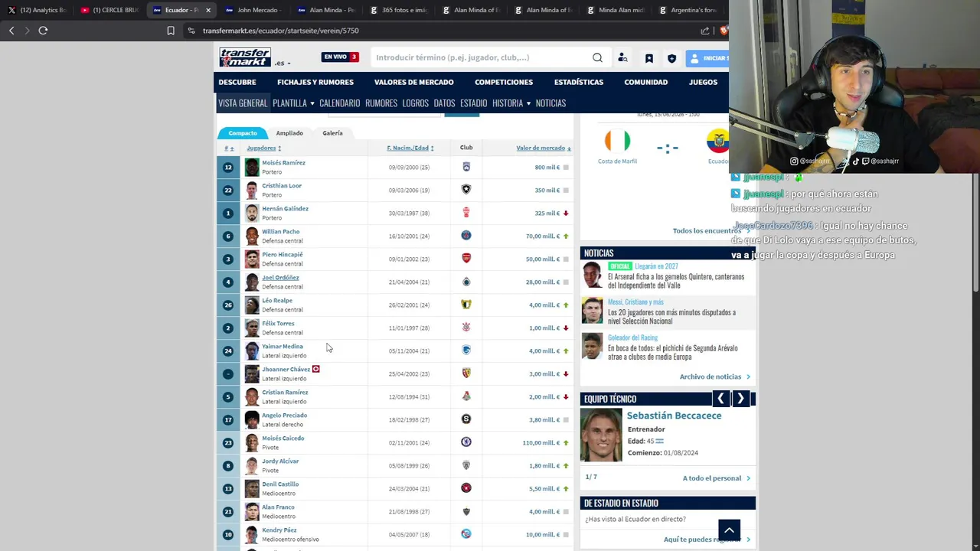Click the Costa de Marfil flag
Image resolution: width=980 pixels, height=551 pixels.
click(x=617, y=141)
